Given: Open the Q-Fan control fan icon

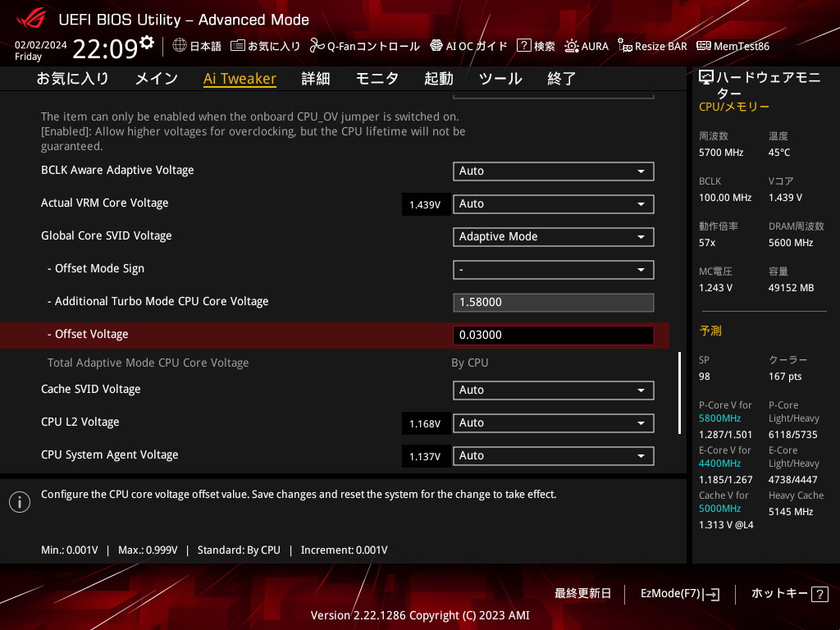Looking at the screenshot, I should point(317,46).
